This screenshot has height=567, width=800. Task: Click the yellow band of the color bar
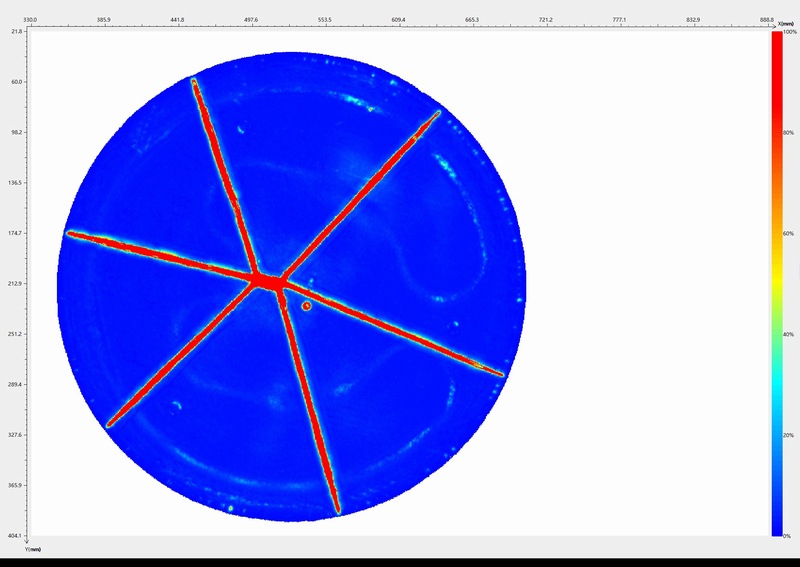click(777, 285)
